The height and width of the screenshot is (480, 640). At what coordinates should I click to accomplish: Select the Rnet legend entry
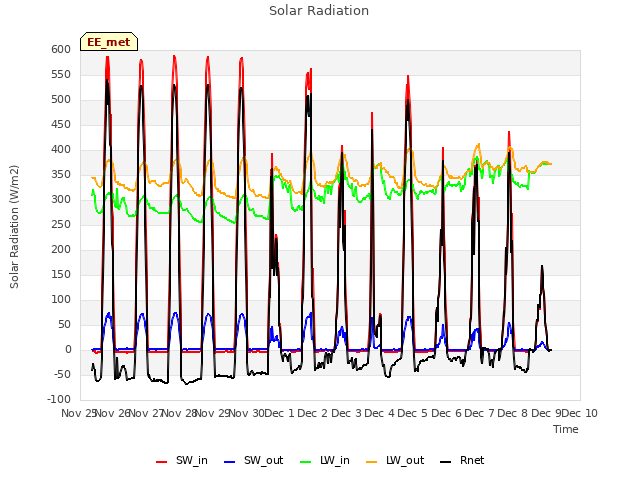(x=462, y=460)
